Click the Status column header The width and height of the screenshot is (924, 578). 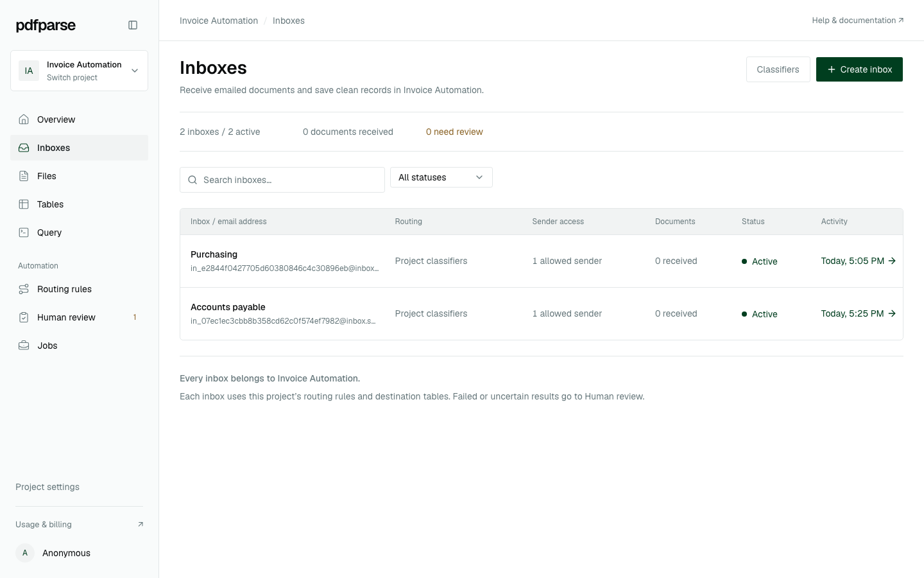[753, 222]
